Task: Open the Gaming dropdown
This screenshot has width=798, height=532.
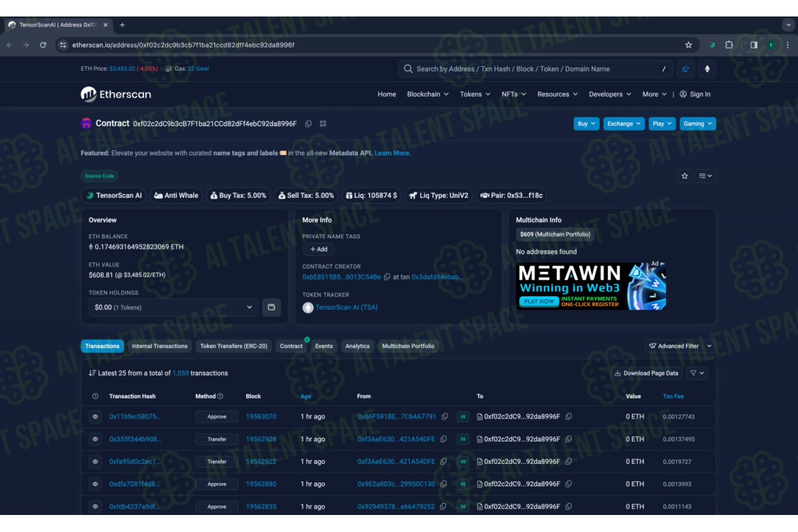Action: pos(697,124)
